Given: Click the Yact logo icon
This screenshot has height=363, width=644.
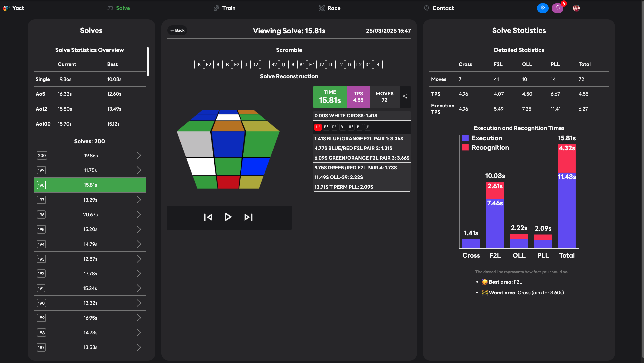Looking at the screenshot, I should 6,8.
